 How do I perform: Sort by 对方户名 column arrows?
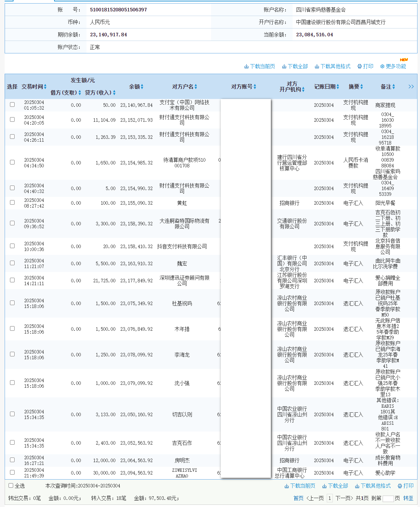click(x=196, y=87)
